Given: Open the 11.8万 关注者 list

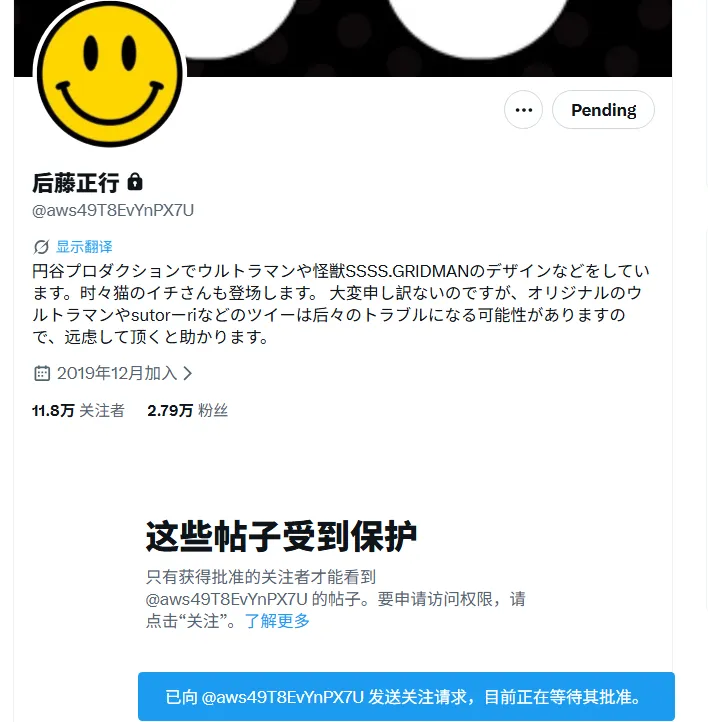Looking at the screenshot, I should pyautogui.click(x=78, y=410).
